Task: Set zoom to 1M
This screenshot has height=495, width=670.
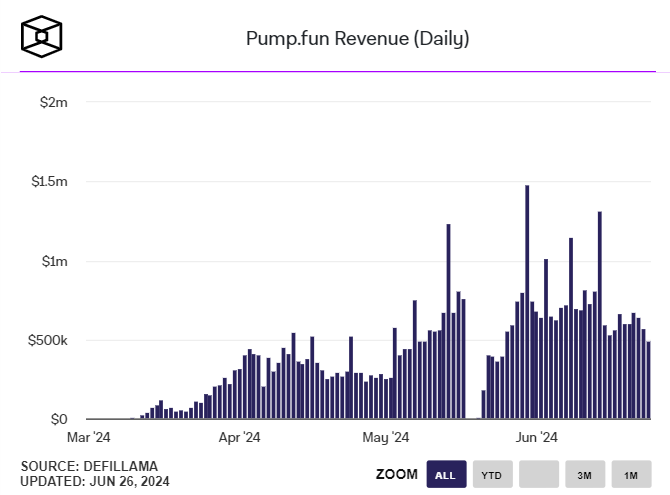Action: click(x=631, y=474)
